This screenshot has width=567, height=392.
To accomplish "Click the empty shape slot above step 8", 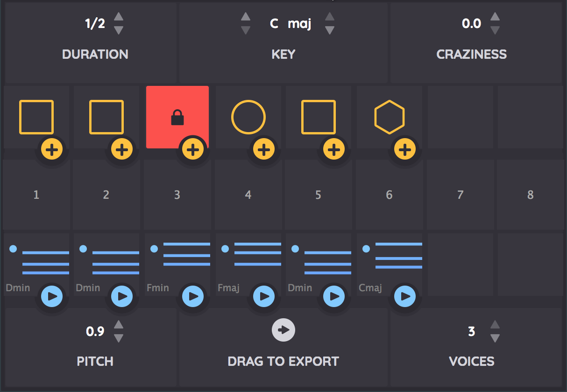I will point(529,117).
